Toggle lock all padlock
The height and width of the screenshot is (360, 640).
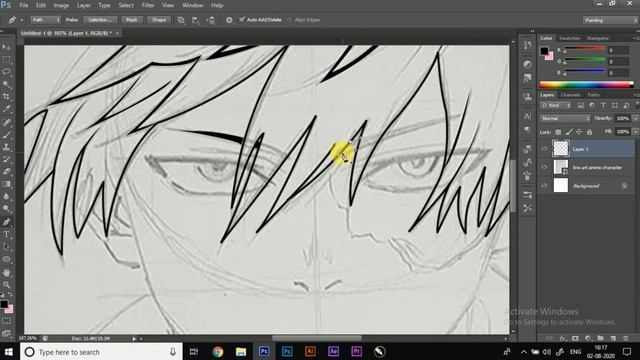click(589, 132)
